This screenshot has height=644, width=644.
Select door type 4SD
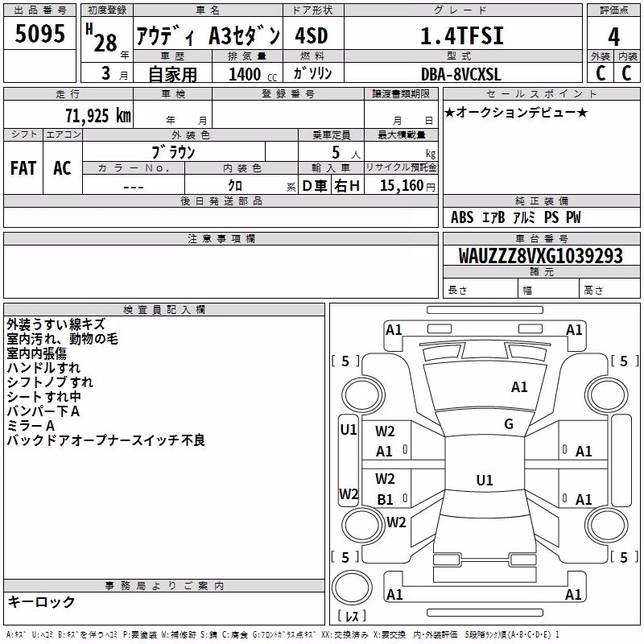click(312, 35)
